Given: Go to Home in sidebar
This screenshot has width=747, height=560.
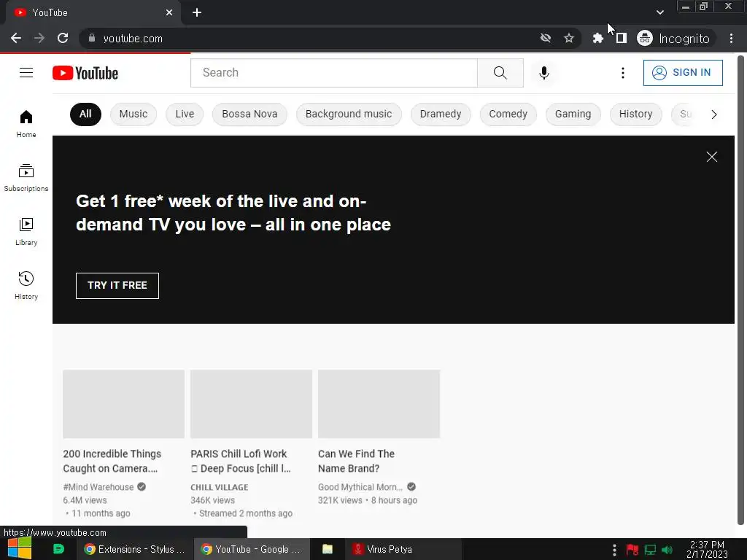Looking at the screenshot, I should pos(26,124).
